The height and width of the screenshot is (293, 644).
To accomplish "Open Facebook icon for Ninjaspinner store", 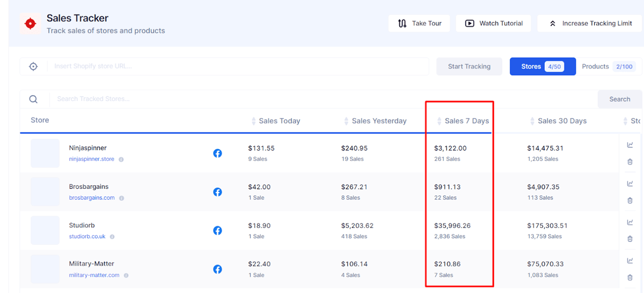I will (x=217, y=153).
